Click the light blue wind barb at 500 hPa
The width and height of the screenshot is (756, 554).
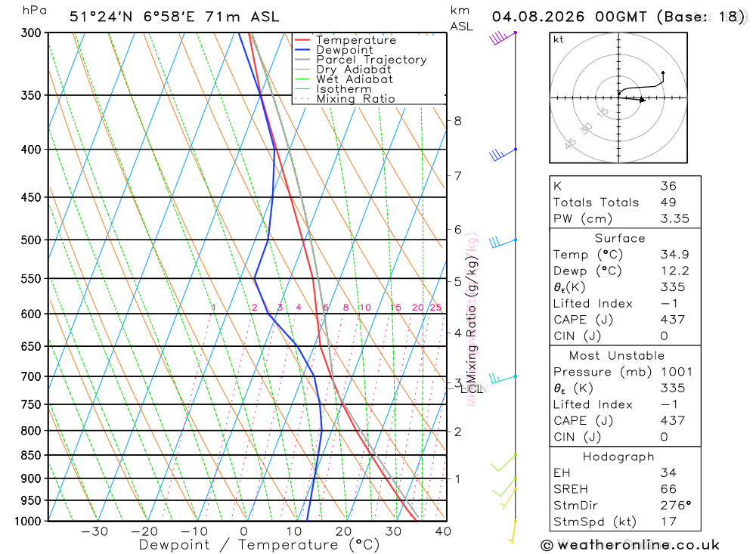pyautogui.click(x=503, y=242)
